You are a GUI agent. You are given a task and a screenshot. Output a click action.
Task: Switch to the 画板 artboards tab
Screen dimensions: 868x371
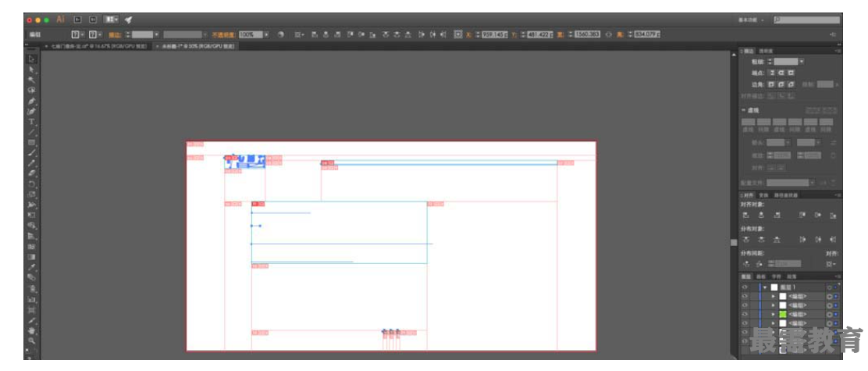click(x=760, y=276)
